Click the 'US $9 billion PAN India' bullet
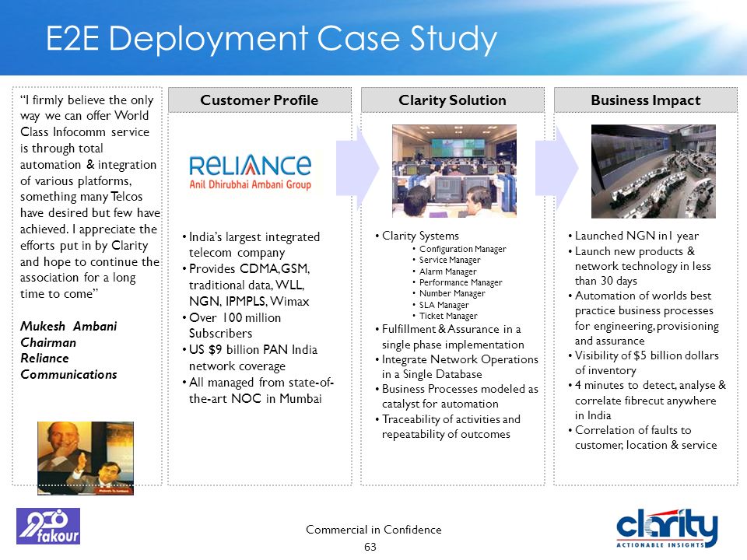 pos(250,358)
